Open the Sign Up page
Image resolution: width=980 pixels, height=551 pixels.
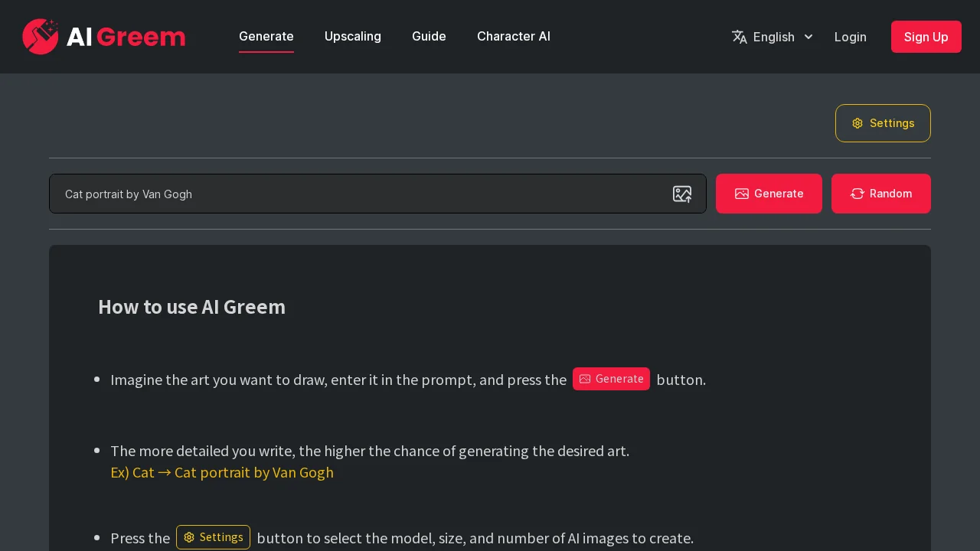tap(926, 37)
